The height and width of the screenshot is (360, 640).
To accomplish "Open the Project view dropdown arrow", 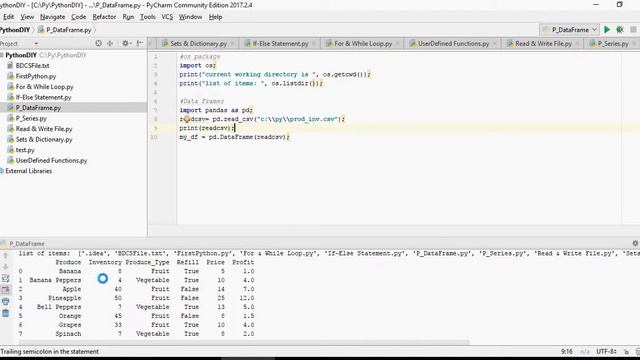I will pos(36,43).
